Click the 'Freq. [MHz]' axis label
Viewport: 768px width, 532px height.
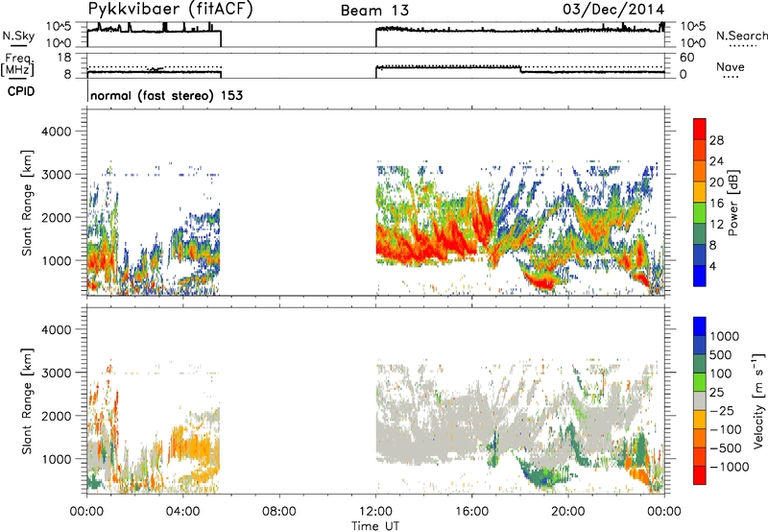[x=17, y=64]
